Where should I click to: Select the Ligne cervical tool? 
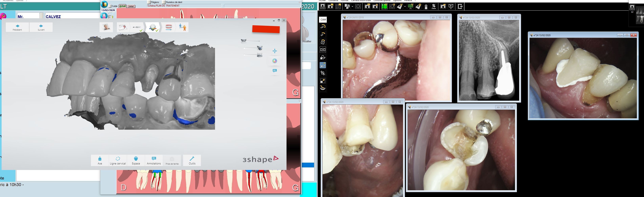click(x=118, y=160)
